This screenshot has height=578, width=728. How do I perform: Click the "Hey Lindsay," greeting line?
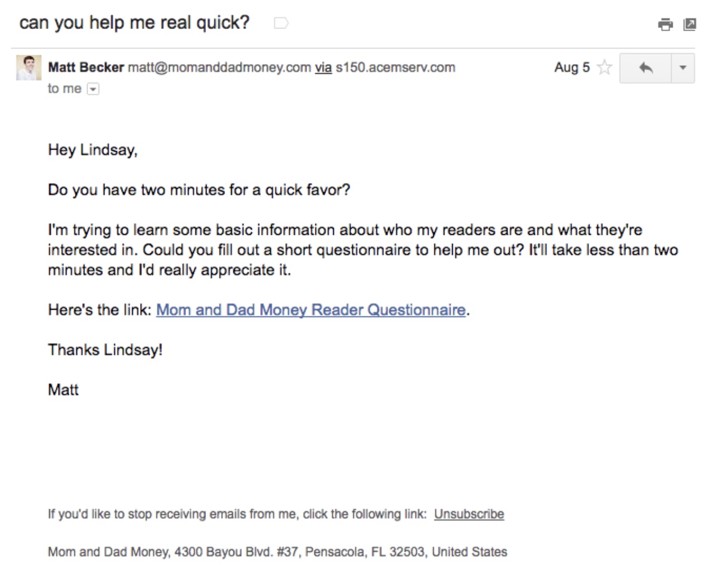(93, 150)
